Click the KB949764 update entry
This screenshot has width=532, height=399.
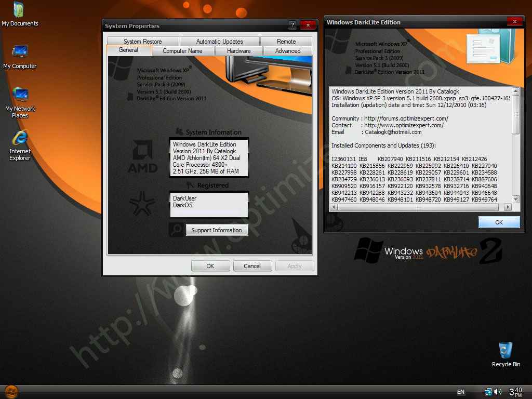click(484, 199)
